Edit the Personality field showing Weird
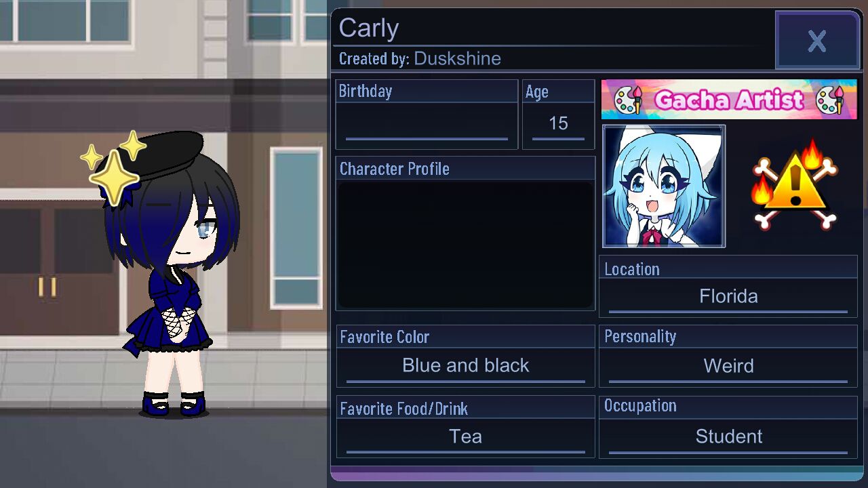868x488 pixels. click(728, 366)
